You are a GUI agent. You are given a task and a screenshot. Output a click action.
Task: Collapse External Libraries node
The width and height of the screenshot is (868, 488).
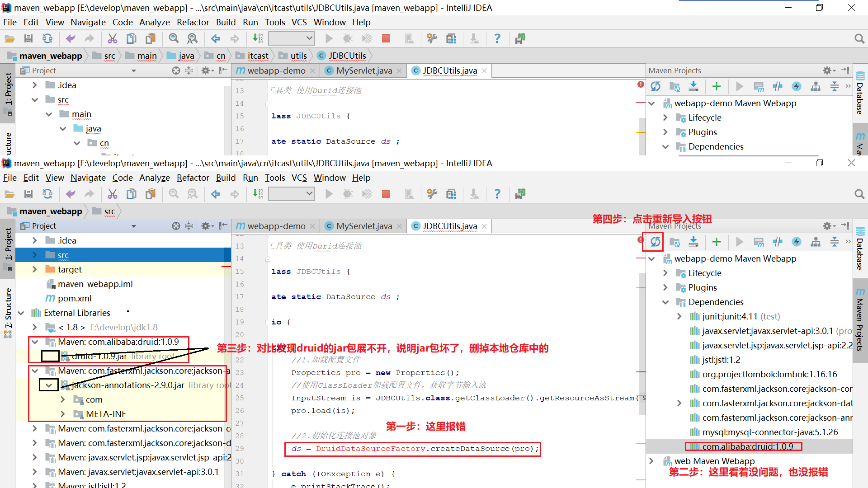click(21, 313)
